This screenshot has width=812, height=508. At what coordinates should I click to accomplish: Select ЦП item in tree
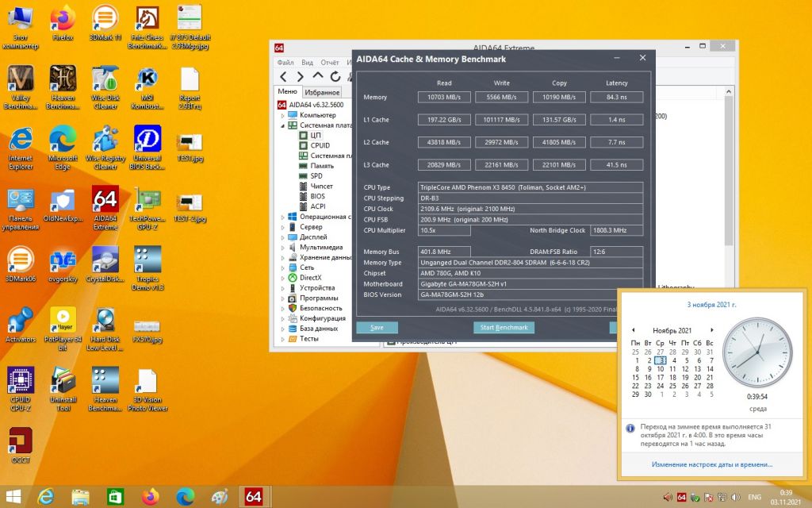pyautogui.click(x=316, y=135)
